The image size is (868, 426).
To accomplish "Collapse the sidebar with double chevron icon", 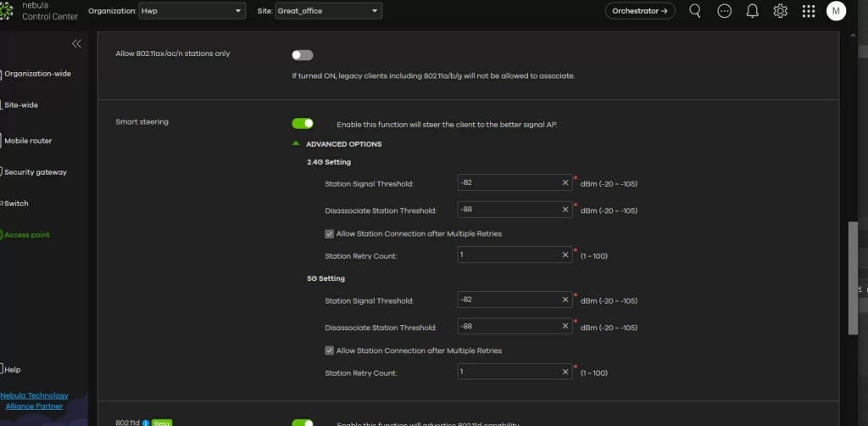I will pos(76,43).
